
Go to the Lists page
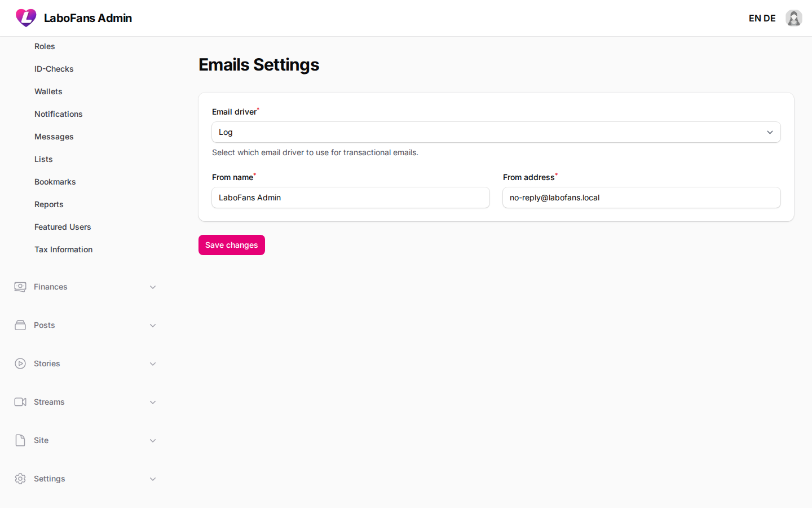(43, 159)
